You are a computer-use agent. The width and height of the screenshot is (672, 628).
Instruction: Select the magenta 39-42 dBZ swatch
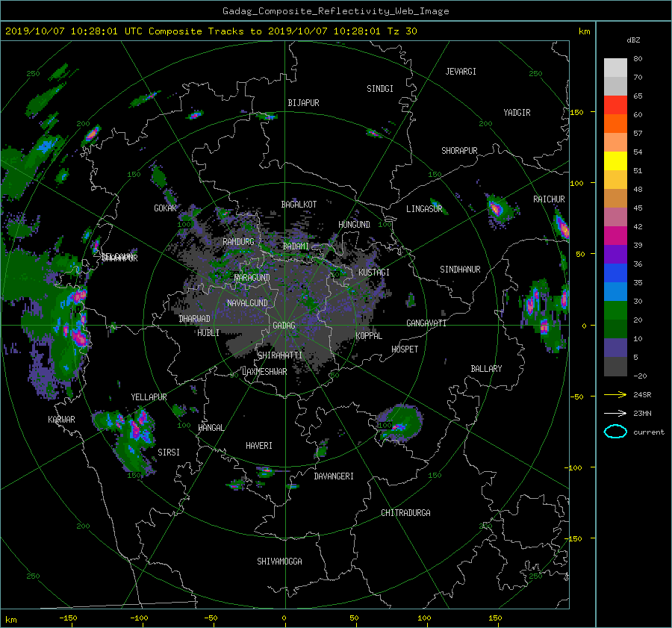(x=615, y=235)
